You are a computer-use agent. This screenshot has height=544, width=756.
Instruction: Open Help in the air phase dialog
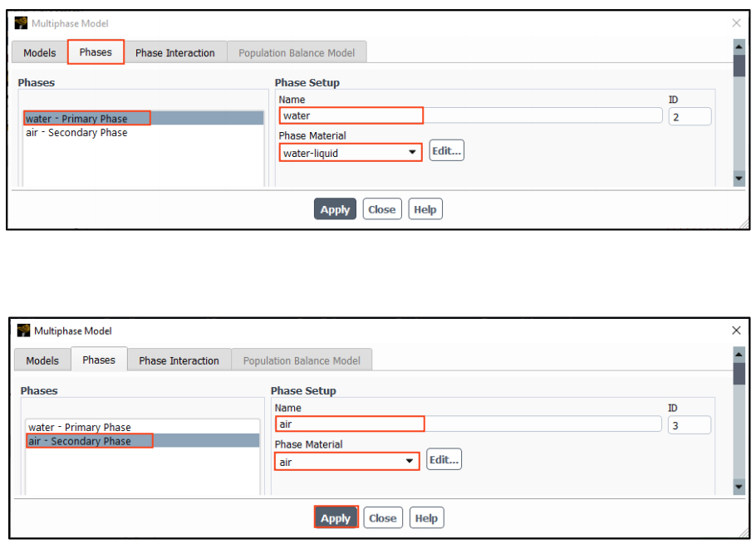click(x=425, y=518)
